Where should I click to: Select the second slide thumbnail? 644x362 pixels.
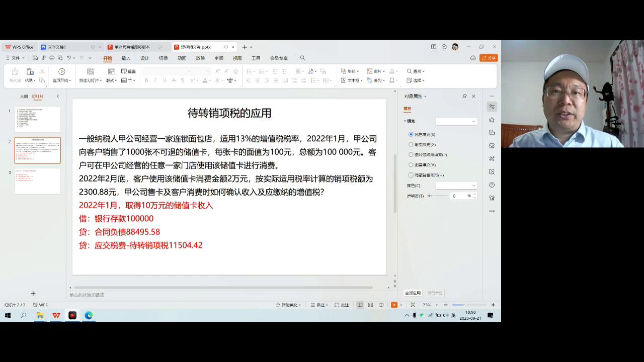pos(38,150)
